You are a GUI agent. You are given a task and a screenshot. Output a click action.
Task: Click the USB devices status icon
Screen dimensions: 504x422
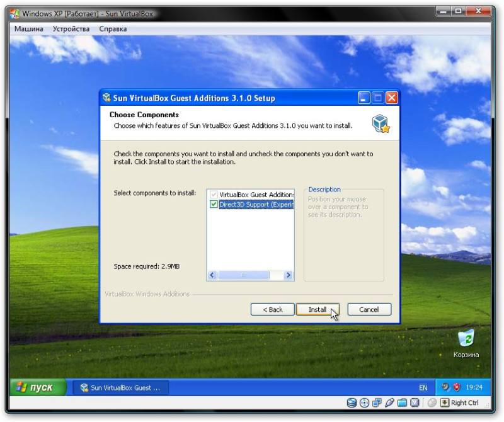point(389,402)
